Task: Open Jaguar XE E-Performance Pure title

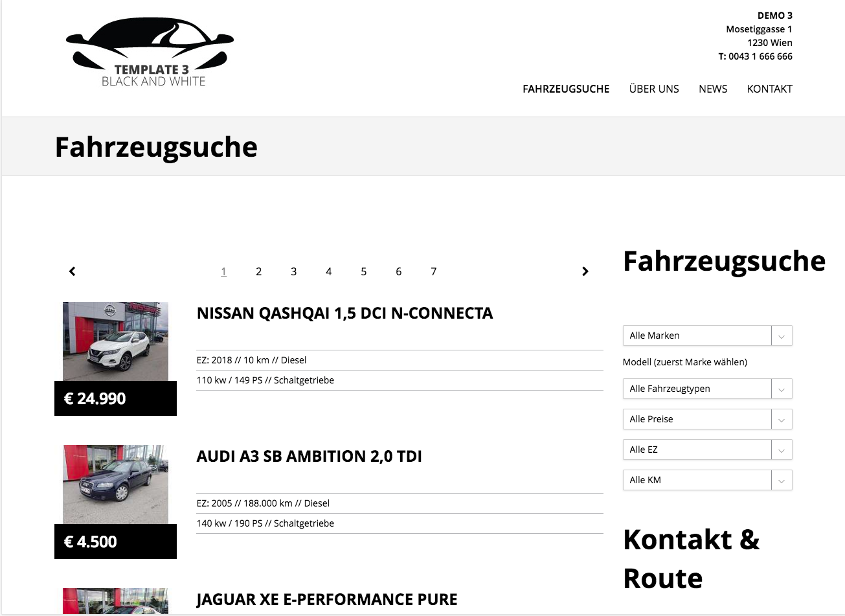Action: pos(327,600)
